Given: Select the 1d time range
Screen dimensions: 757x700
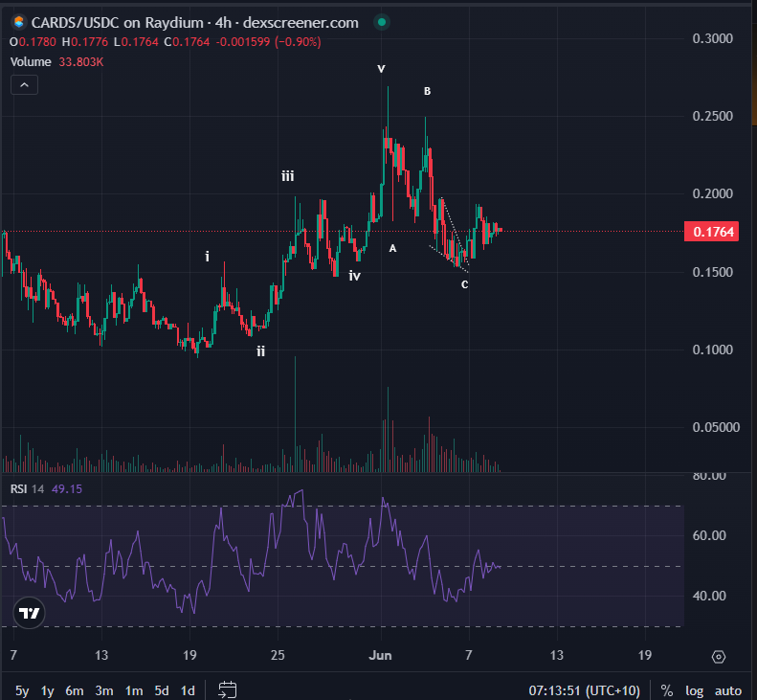Looking at the screenshot, I should 188,690.
